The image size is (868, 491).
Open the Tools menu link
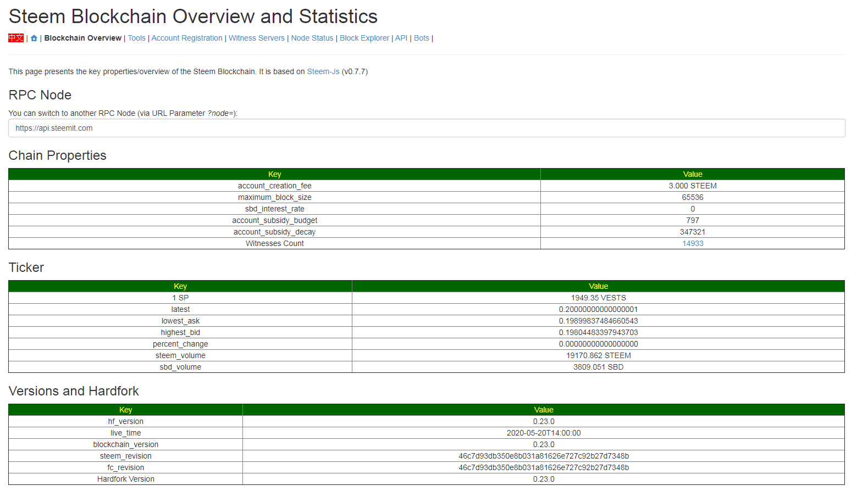pyautogui.click(x=137, y=38)
